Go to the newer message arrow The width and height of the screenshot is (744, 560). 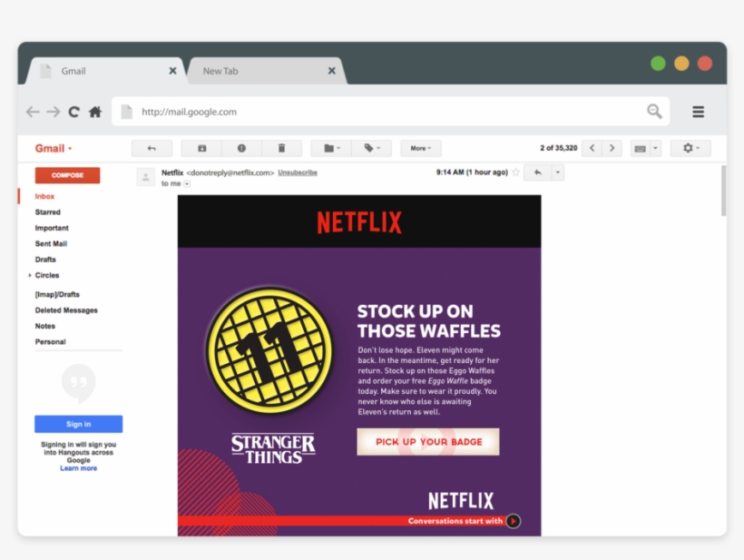tap(592, 148)
